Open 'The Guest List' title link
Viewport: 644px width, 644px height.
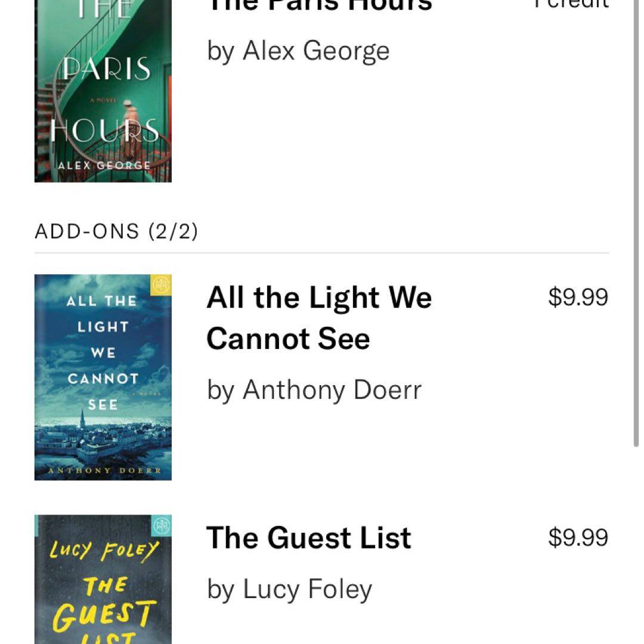(x=308, y=538)
